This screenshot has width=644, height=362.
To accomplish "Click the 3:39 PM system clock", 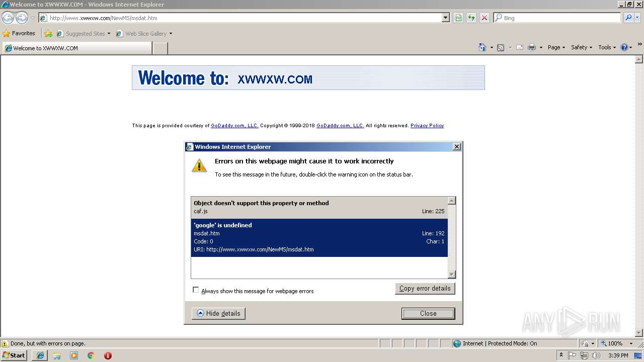I will click(618, 355).
